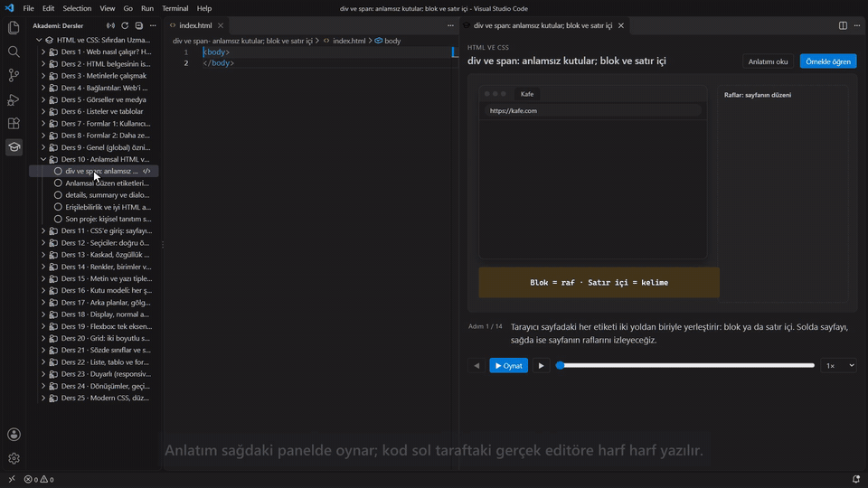Click the https://kafe.com address field
The image size is (868, 488).
(x=592, y=110)
